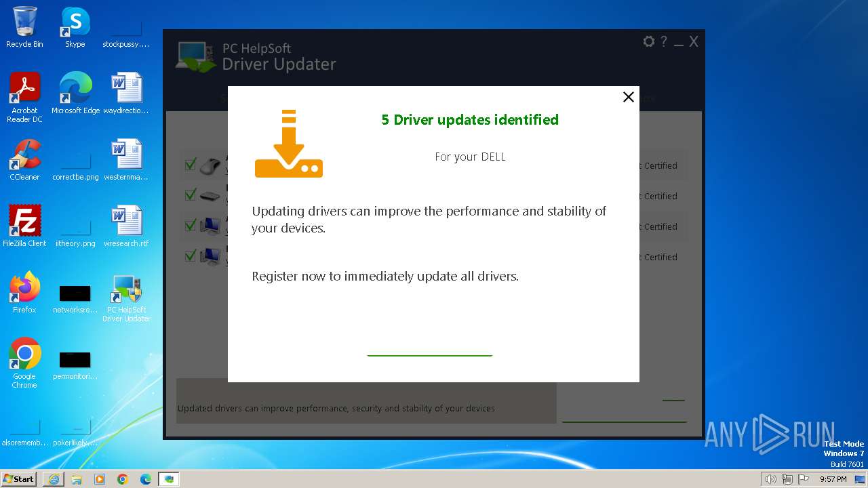Open the clock showing 9:57 PM
This screenshot has height=488, width=868.
click(x=833, y=479)
